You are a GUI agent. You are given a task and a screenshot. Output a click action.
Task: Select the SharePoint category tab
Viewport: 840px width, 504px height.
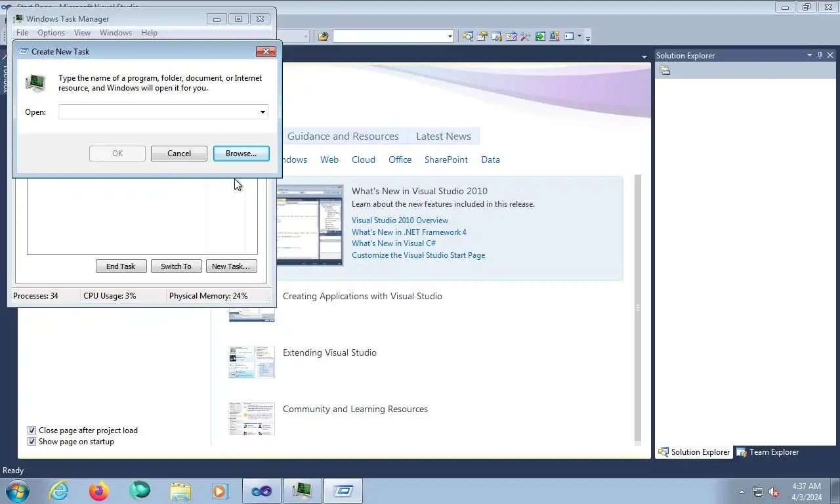(446, 159)
